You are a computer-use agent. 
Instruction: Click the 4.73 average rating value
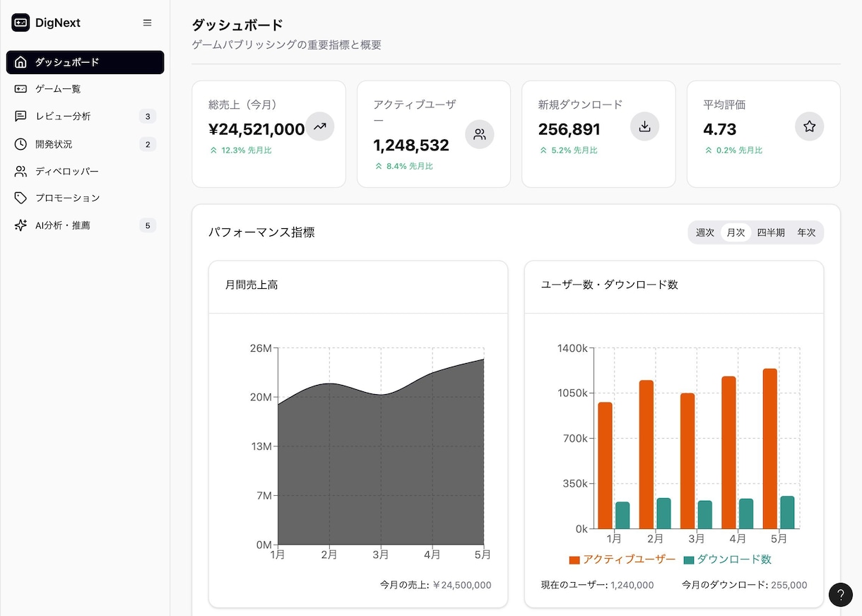[720, 129]
